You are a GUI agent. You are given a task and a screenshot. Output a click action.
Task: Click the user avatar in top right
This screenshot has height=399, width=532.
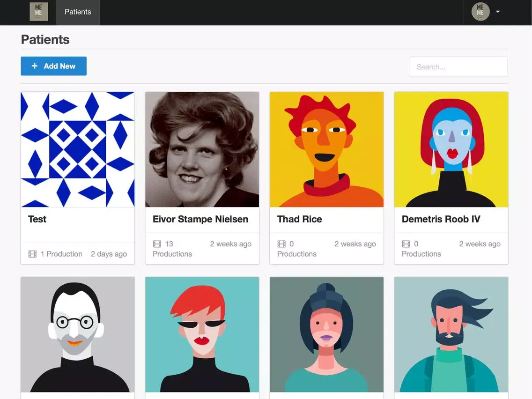pyautogui.click(x=480, y=12)
